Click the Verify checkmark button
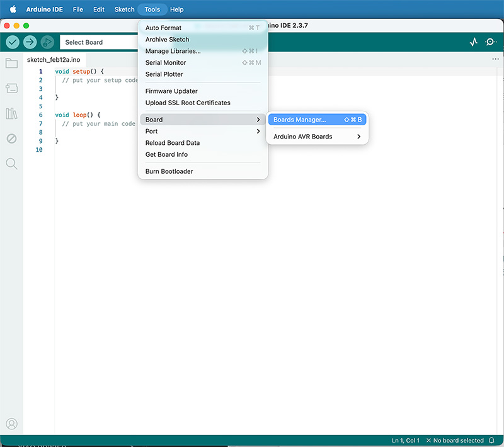The height and width of the screenshot is (447, 504). [x=13, y=42]
